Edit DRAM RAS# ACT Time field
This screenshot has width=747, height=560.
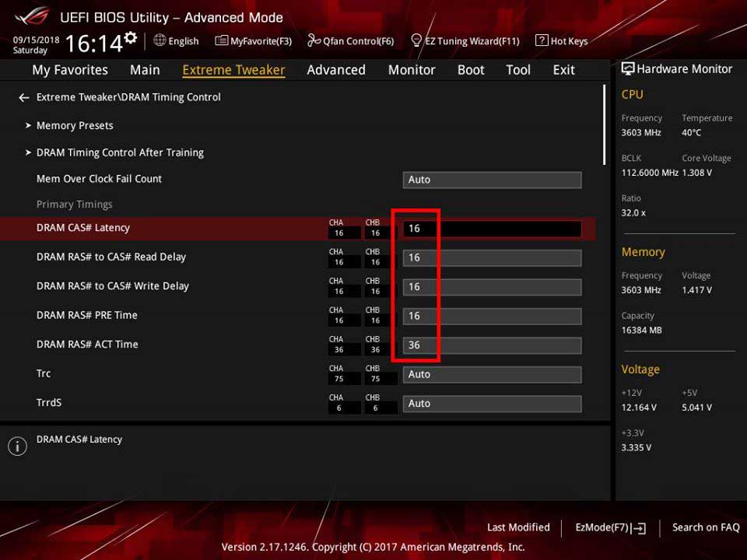pyautogui.click(x=492, y=345)
